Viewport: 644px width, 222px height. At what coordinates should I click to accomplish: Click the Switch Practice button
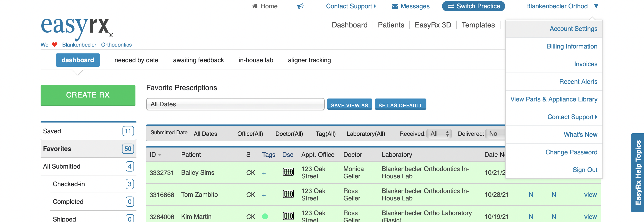click(473, 6)
